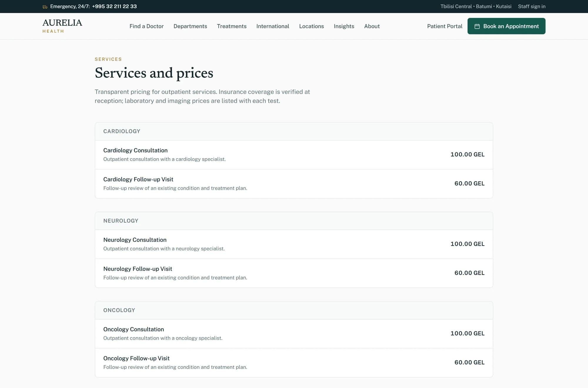This screenshot has height=388, width=588.
Task: Click Oncology Follow-up Visit's 60.00 GEL price
Action: pos(470,362)
